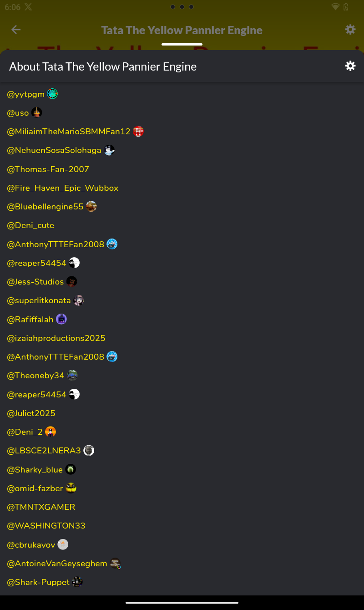Tap the avatar next to @Shark-Puppet
Screen dimensions: 364x610
pyautogui.click(x=77, y=582)
